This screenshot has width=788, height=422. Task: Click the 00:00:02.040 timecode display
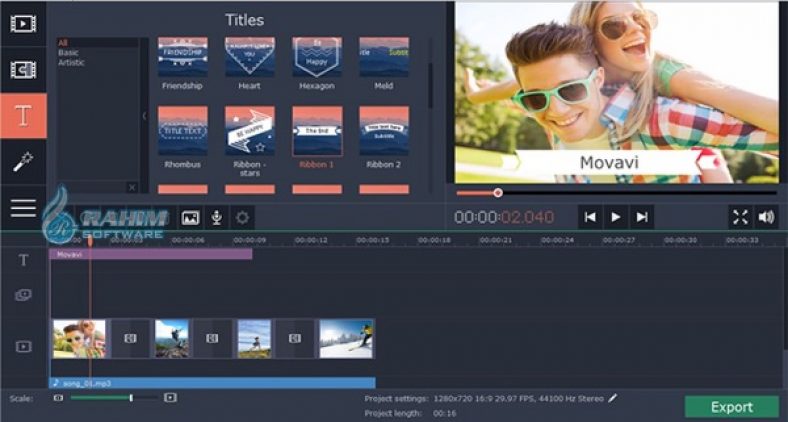pyautogui.click(x=504, y=217)
